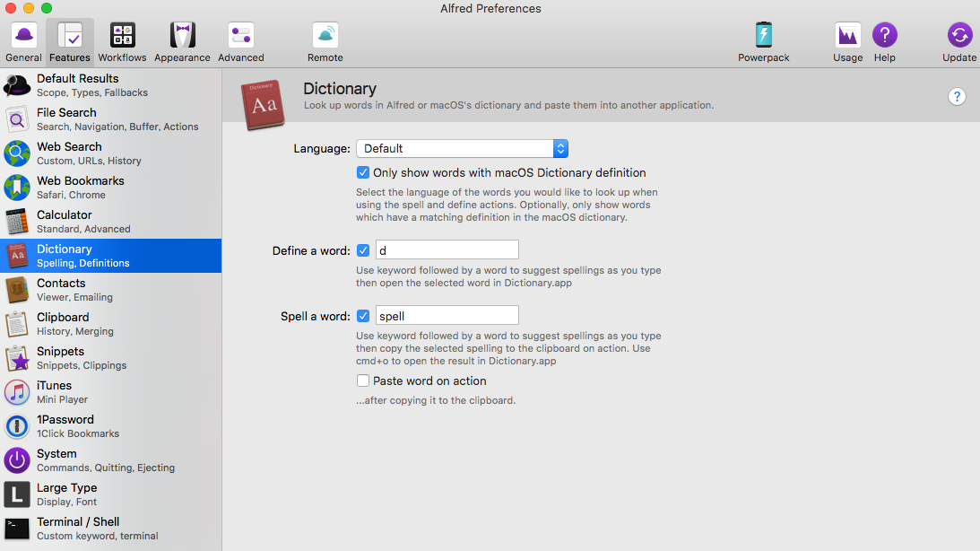The image size is (980, 551).
Task: Enable Paste word on action
Action: tap(362, 380)
